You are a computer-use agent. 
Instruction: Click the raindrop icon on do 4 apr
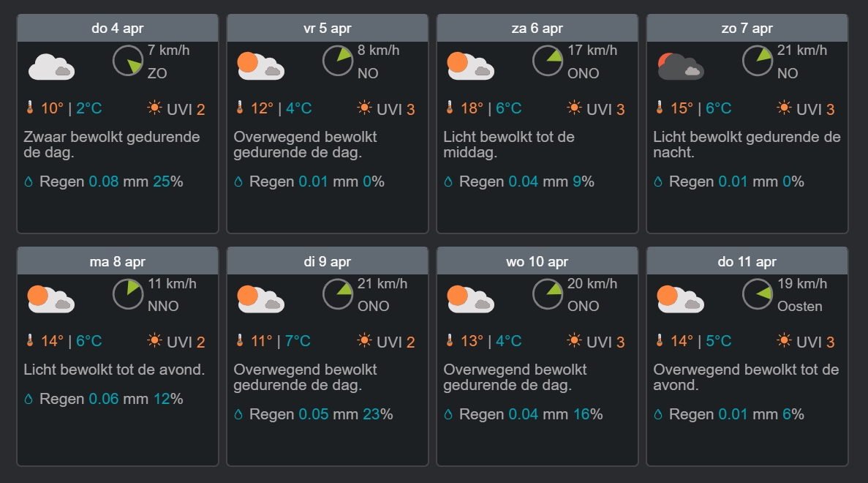pos(29,182)
